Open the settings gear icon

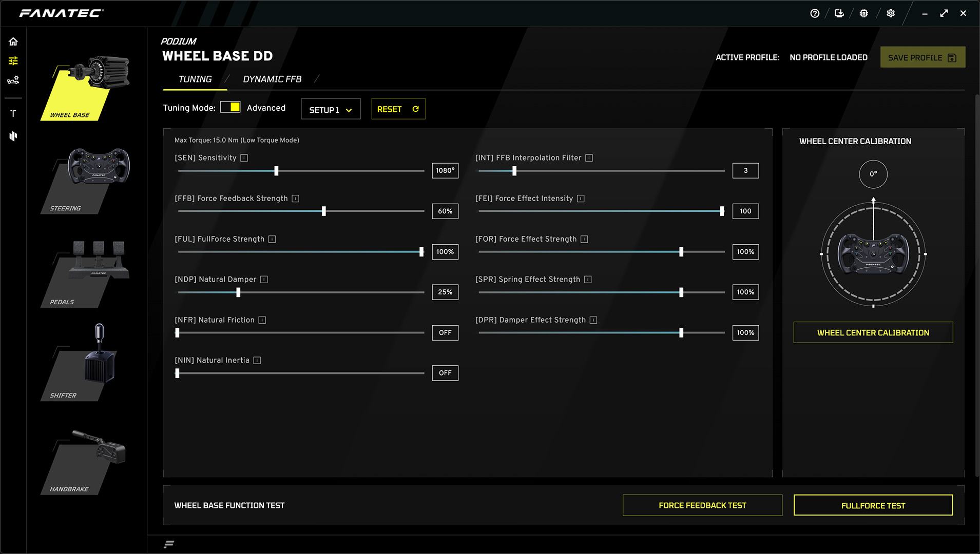pyautogui.click(x=891, y=13)
